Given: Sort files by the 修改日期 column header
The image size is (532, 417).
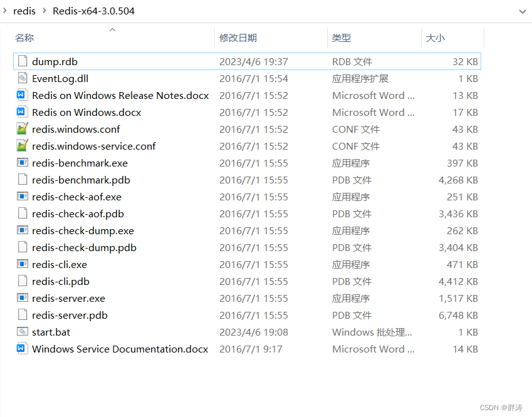Looking at the screenshot, I should pos(238,38).
